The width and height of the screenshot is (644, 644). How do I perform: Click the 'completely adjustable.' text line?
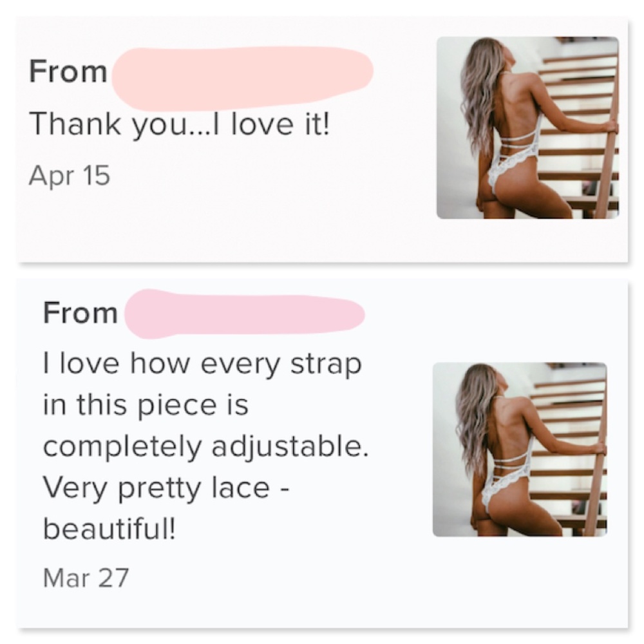(205, 447)
